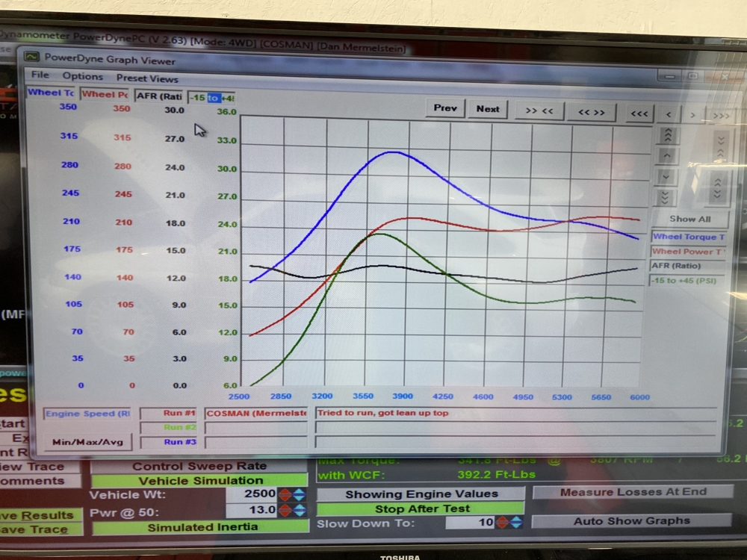
Task: Click the Show All button
Action: click(x=689, y=219)
